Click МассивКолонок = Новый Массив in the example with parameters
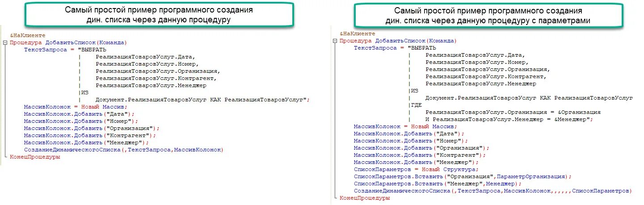644x205 pixels. point(406,126)
